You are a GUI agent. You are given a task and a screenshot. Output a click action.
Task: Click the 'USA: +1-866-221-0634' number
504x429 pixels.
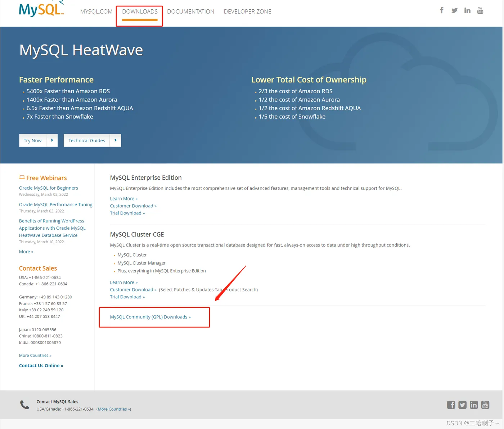tap(40, 277)
